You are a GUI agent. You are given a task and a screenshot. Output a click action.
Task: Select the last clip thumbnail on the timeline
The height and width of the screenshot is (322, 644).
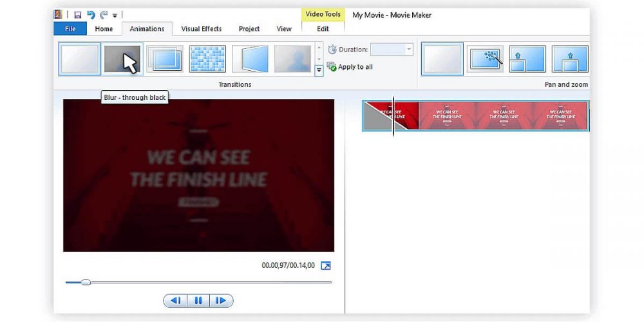tap(563, 116)
